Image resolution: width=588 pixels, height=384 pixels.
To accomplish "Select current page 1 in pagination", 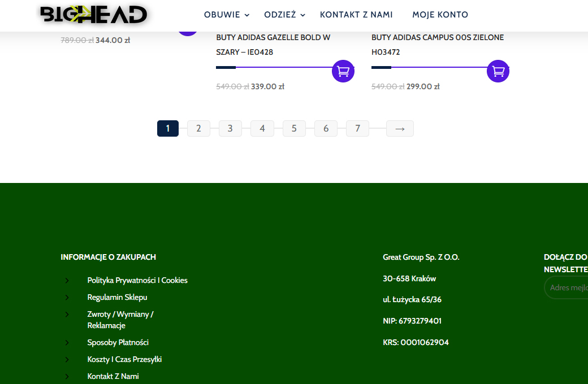I will [167, 129].
